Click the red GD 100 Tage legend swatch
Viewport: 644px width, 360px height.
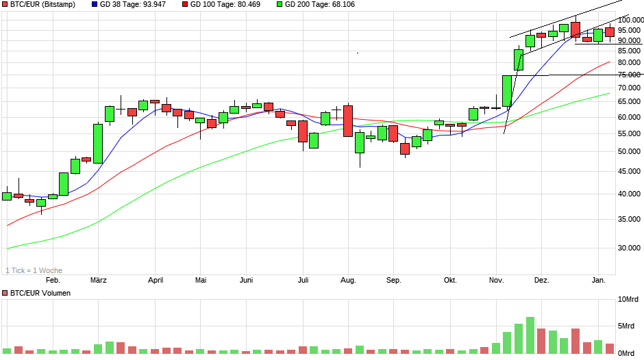[185, 5]
